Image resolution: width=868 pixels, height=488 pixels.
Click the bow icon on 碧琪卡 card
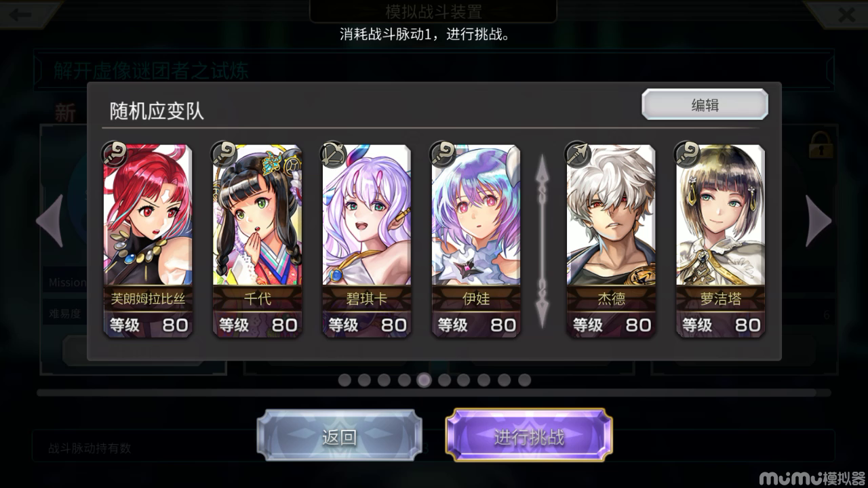[x=334, y=154]
